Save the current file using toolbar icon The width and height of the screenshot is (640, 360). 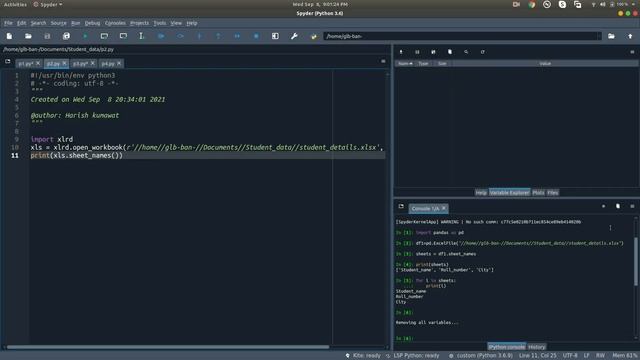tap(47, 36)
